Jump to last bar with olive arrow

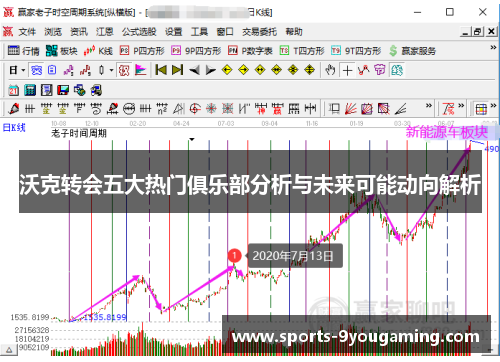tap(177, 70)
